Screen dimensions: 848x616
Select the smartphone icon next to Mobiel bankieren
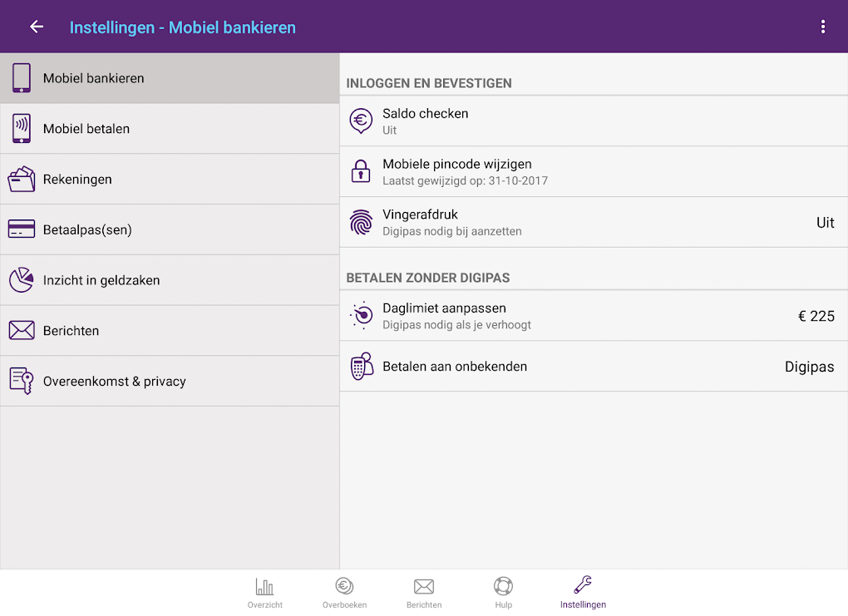20,77
